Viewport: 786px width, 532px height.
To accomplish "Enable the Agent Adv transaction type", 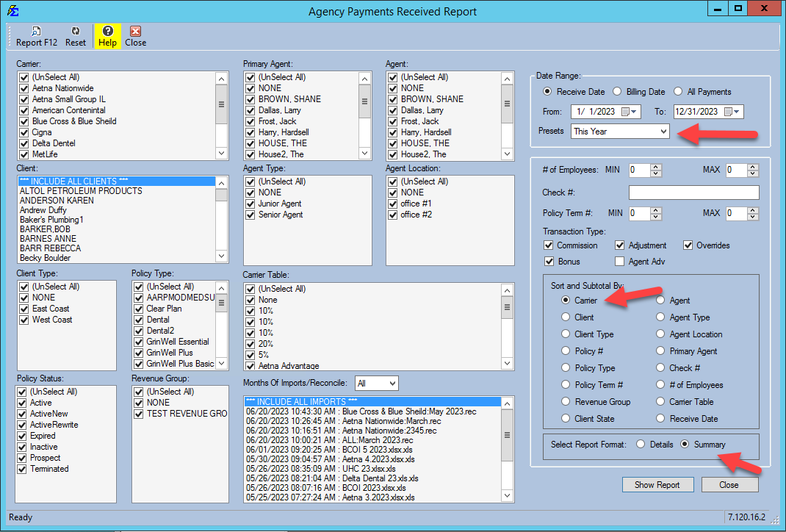I will point(620,262).
